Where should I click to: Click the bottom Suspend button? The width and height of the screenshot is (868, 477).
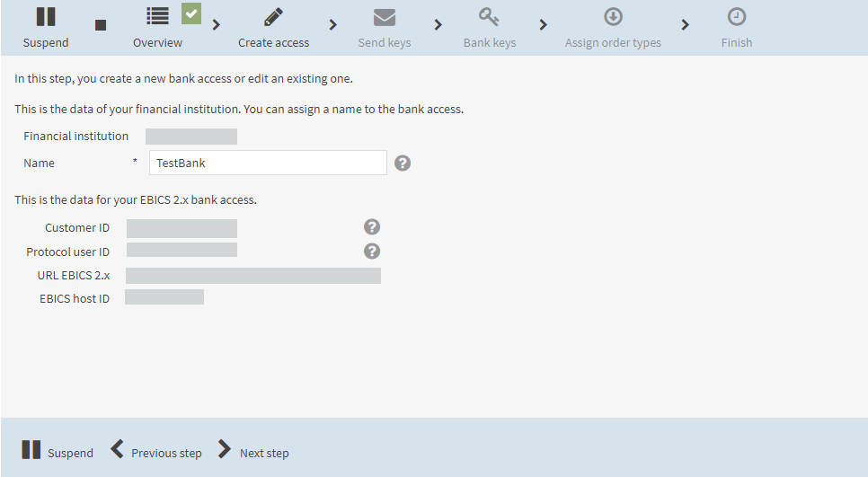coord(57,450)
